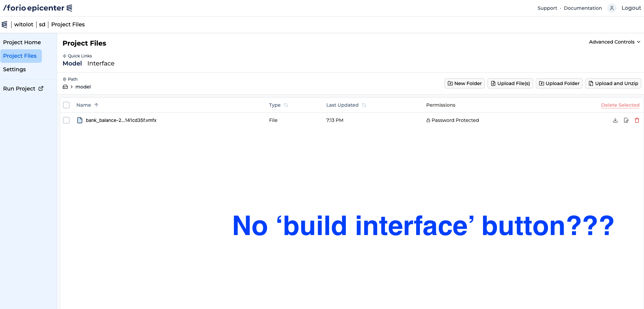Click the epicenter icon in breadcrumb bar
The height and width of the screenshot is (309, 644).
click(4, 24)
